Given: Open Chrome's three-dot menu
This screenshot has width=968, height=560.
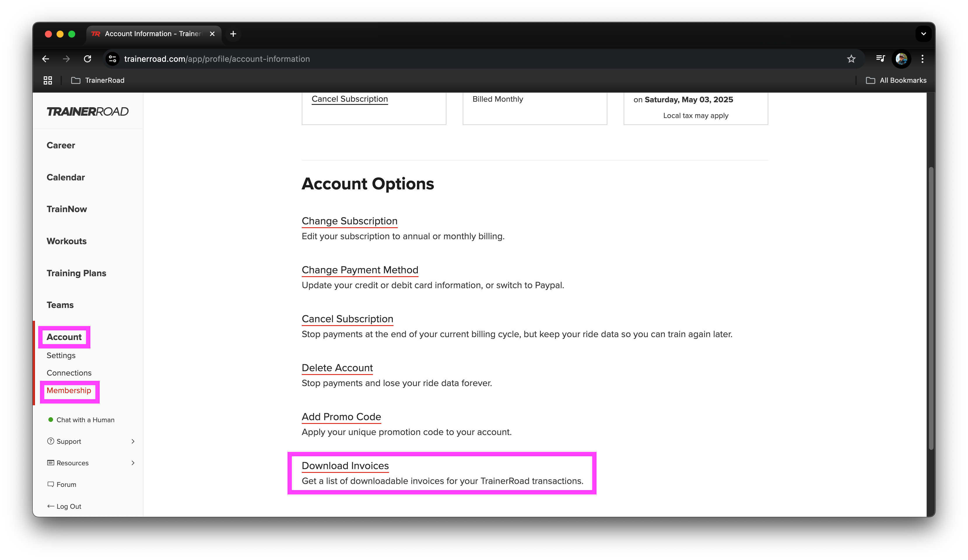Looking at the screenshot, I should [x=922, y=59].
